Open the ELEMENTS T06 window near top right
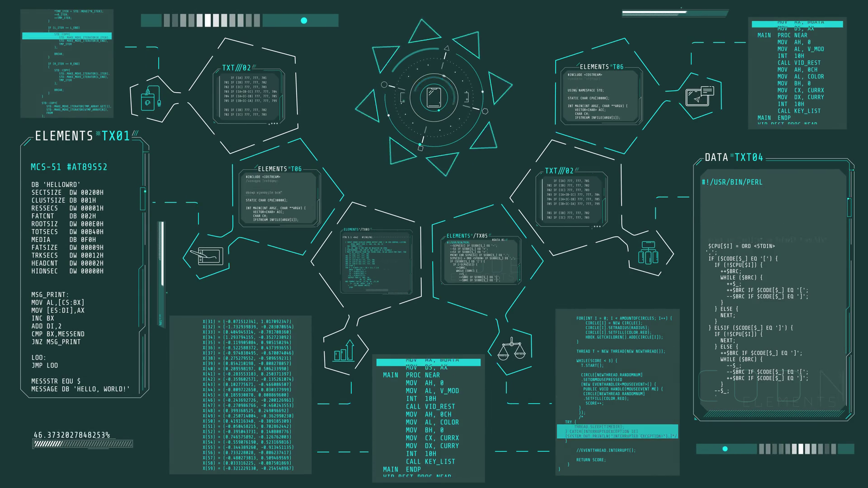Image resolution: width=868 pixels, height=488 pixels. [601, 96]
